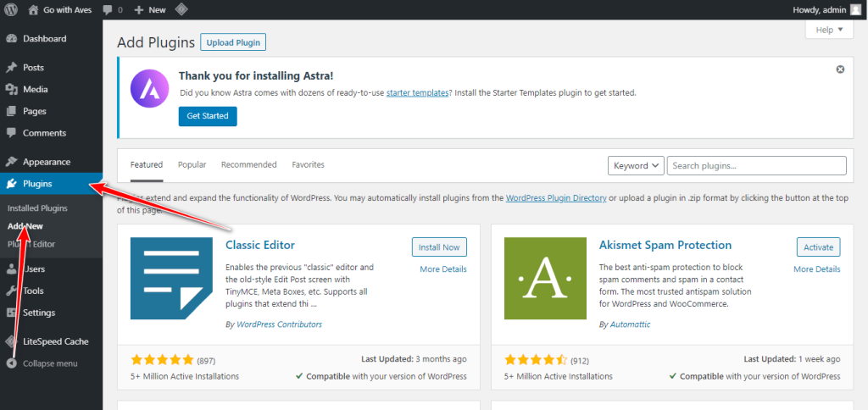Open Installed Plugins submenu

click(x=37, y=208)
